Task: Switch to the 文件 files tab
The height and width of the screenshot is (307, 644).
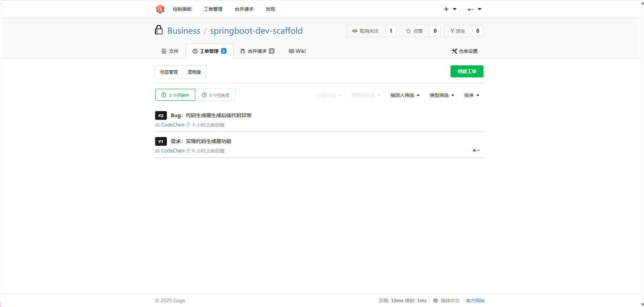Action: coord(170,51)
